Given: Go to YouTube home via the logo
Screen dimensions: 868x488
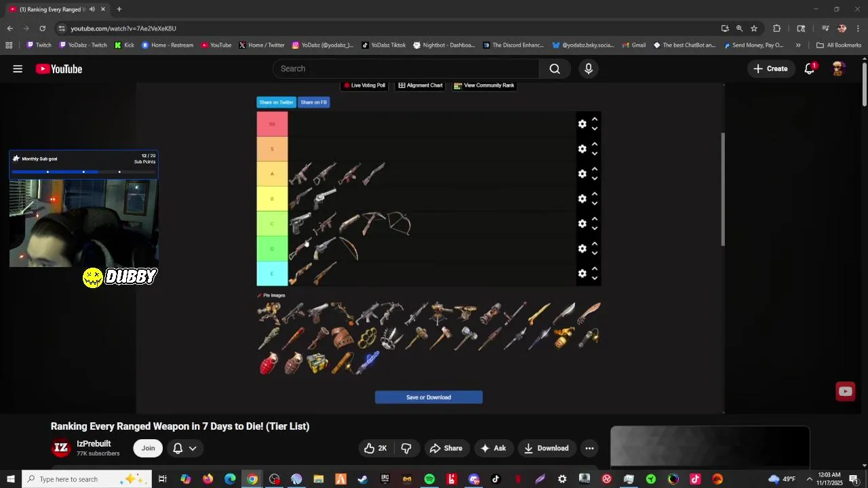Looking at the screenshot, I should [x=59, y=68].
